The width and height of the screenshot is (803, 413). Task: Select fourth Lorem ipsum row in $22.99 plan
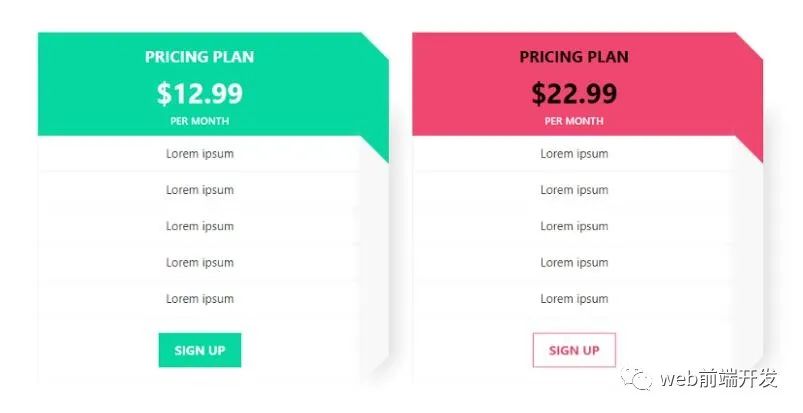coord(574,263)
